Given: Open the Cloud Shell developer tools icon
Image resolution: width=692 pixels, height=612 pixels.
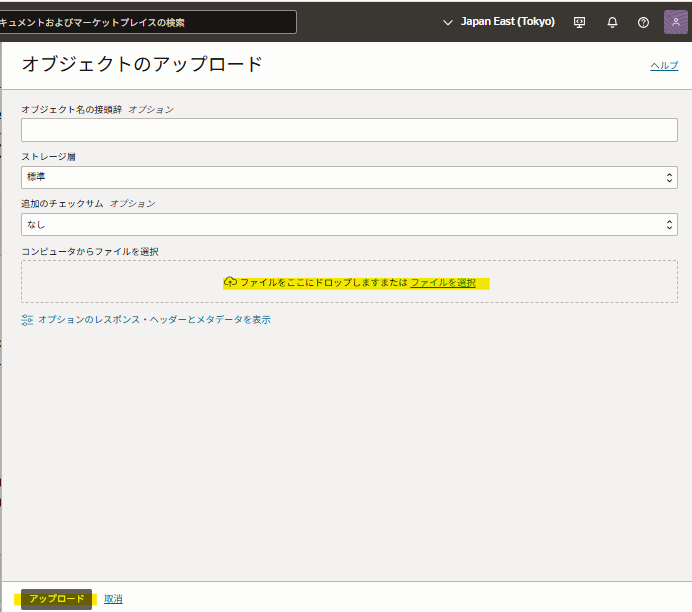Looking at the screenshot, I should pyautogui.click(x=579, y=22).
